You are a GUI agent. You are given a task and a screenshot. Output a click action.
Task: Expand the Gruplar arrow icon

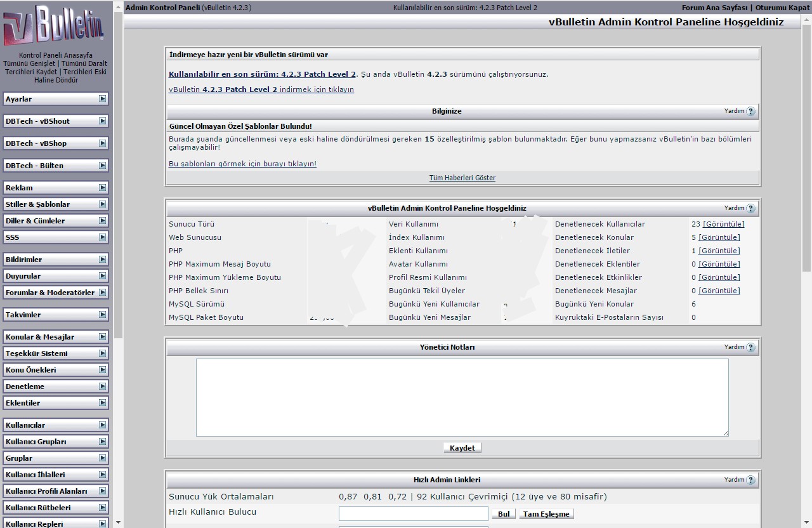[x=102, y=458]
